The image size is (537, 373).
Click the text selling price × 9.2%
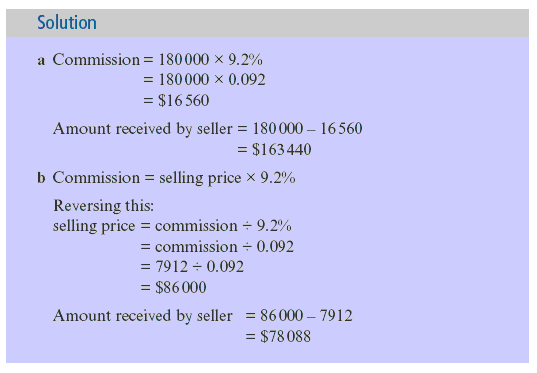click(227, 178)
